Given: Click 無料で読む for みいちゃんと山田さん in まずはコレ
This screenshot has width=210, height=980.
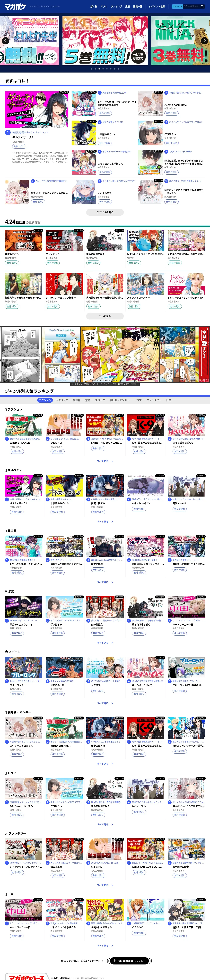Looking at the screenshot, I should pos(172,113).
